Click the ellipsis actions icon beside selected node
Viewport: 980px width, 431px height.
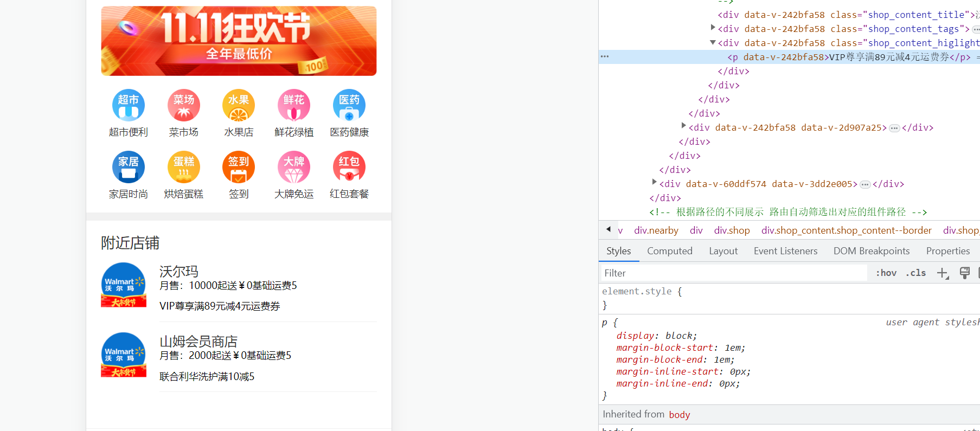605,56
